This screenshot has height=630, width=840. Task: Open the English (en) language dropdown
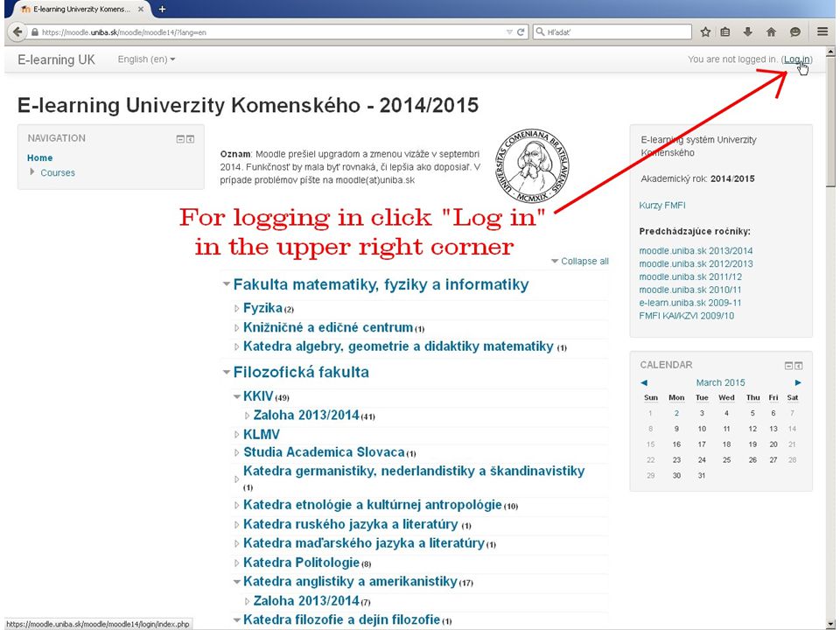tap(146, 59)
